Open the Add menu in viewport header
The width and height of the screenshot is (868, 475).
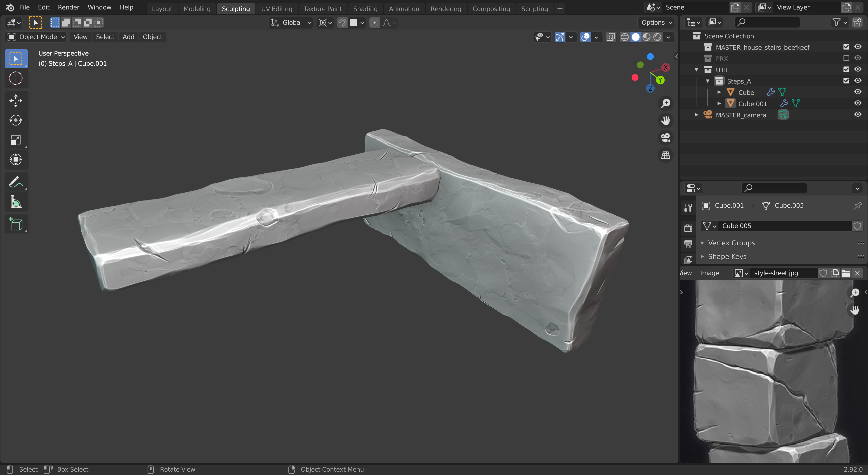pyautogui.click(x=128, y=37)
